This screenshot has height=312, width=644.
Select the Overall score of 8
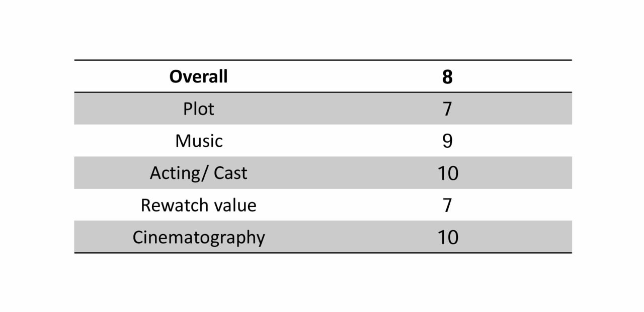coord(447,77)
